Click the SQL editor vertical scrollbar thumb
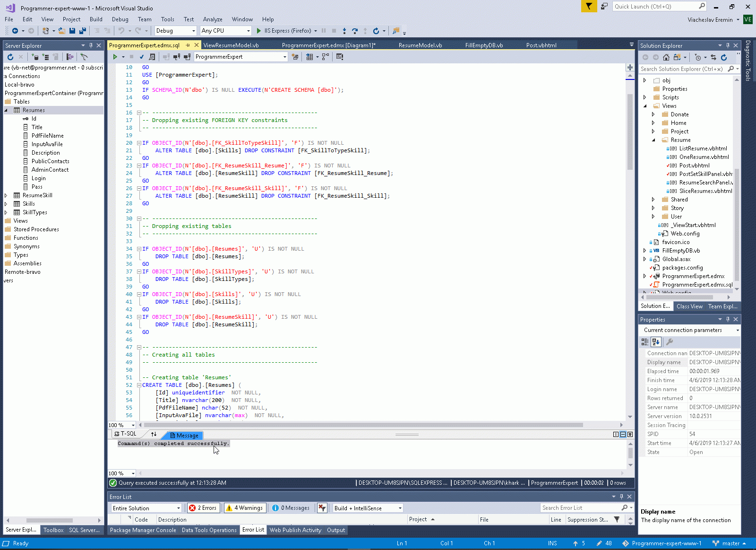756x550 pixels. 630,132
